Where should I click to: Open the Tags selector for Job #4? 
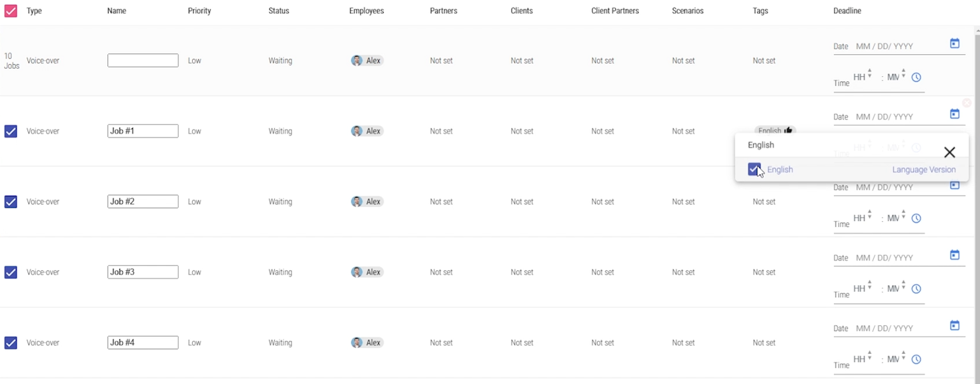(764, 343)
